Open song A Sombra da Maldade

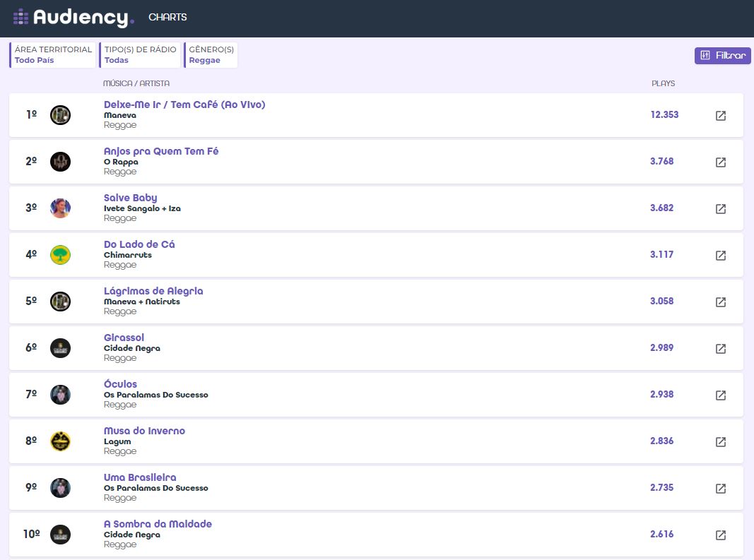click(158, 524)
